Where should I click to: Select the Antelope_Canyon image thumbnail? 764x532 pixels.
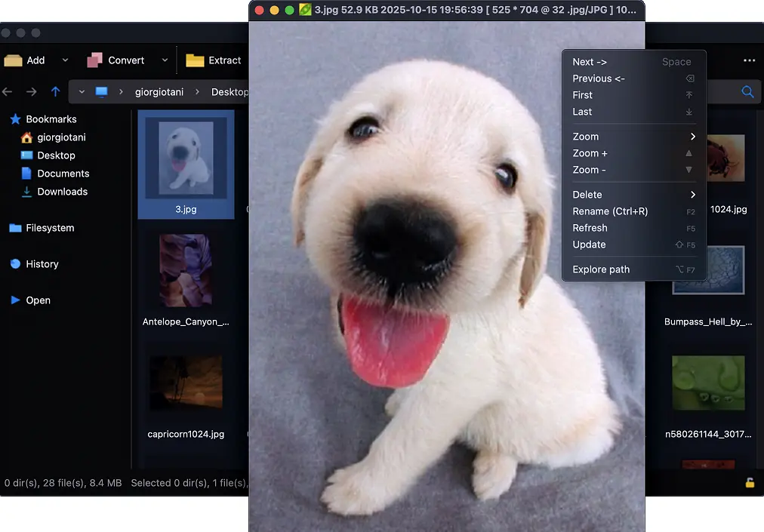(x=186, y=270)
